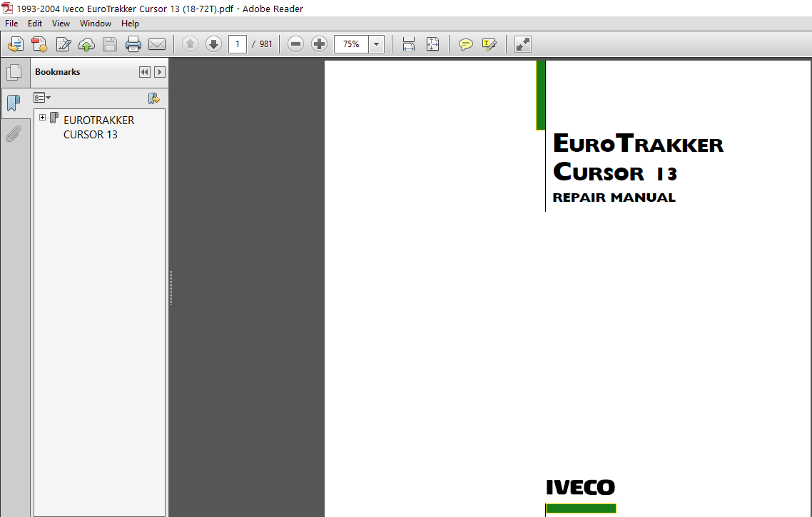This screenshot has width=812, height=517.
Task: Open the bookmarks options dropdown menu
Action: pyautogui.click(x=42, y=97)
